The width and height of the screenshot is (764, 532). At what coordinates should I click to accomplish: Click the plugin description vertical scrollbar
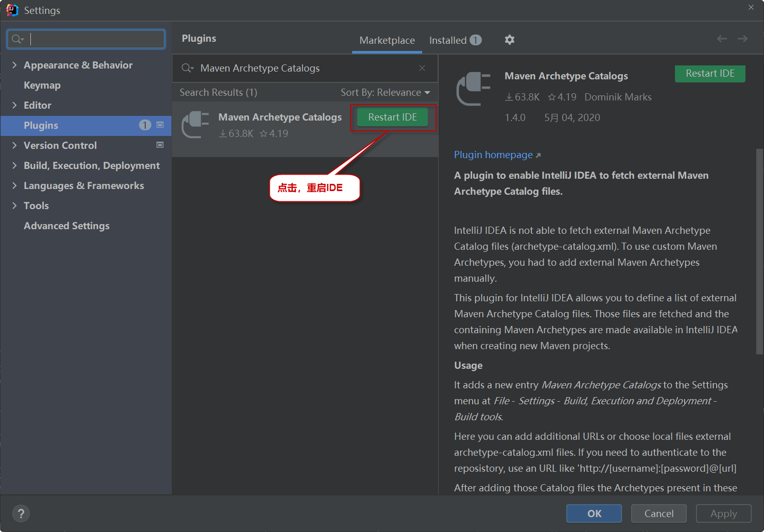coord(759,252)
